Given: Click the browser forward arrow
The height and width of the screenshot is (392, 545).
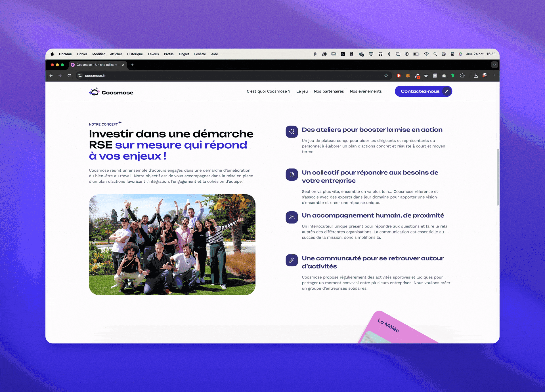Looking at the screenshot, I should (60, 76).
